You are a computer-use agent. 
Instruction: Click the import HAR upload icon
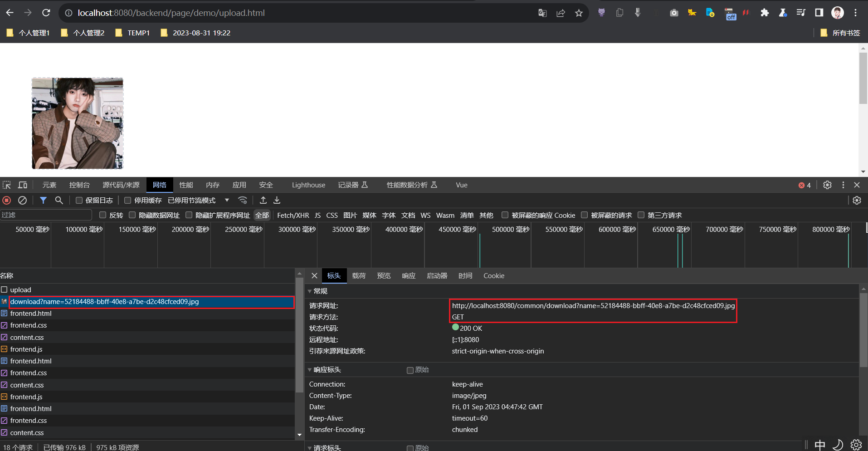coord(263,200)
